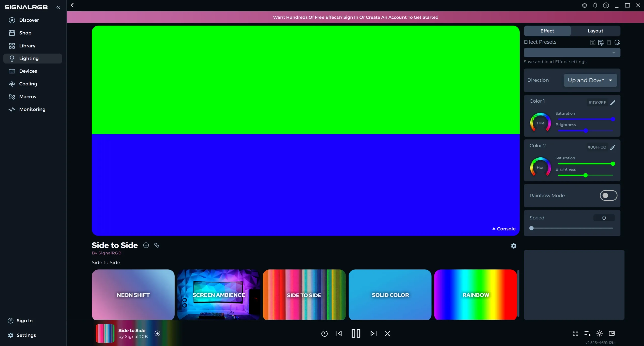644x346 pixels.
Task: Click the Speed slider track
Action: (x=572, y=228)
